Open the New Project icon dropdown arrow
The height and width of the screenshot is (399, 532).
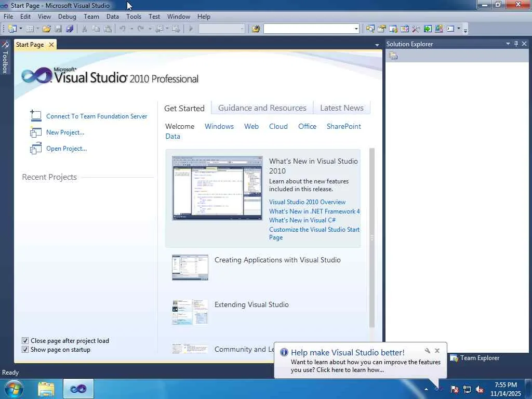coord(20,29)
